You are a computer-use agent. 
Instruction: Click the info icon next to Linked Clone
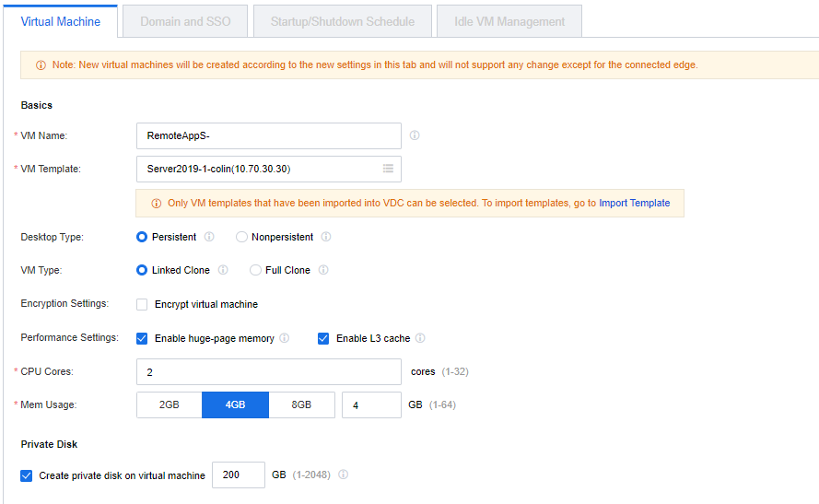point(224,270)
